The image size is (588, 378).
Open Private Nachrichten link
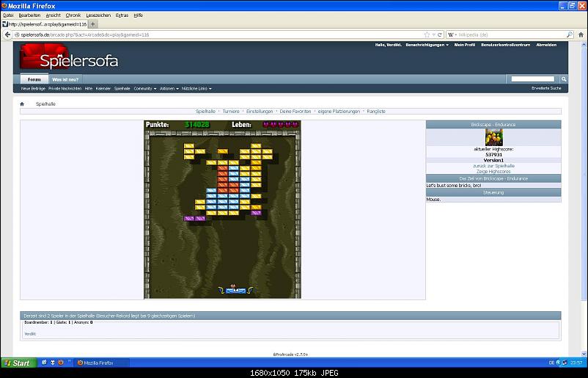[x=65, y=89]
